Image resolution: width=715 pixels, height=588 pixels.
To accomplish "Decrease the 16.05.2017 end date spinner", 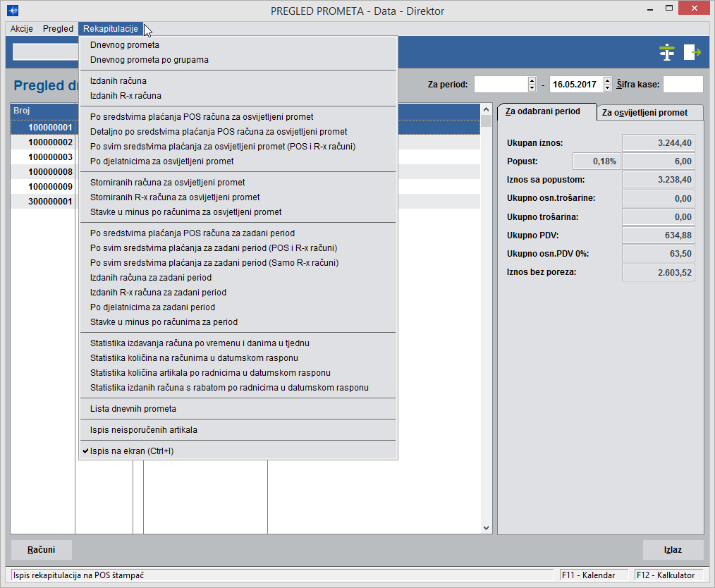I will pos(607,88).
